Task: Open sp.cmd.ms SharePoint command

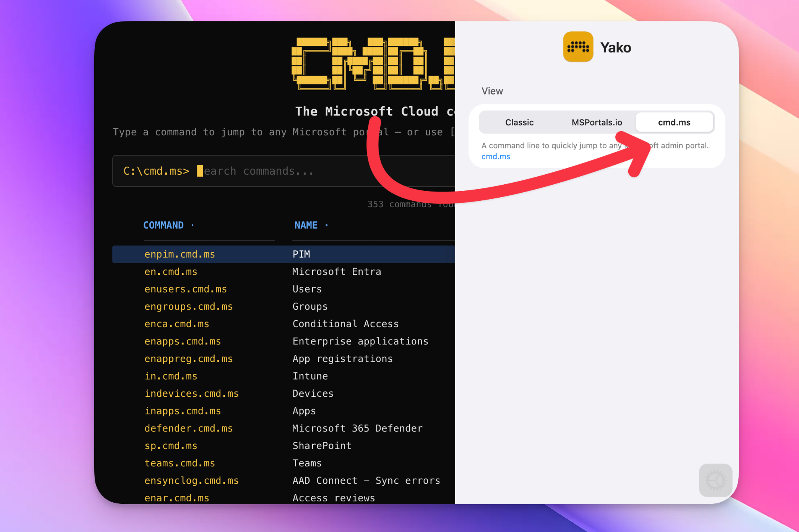Action: (171, 445)
